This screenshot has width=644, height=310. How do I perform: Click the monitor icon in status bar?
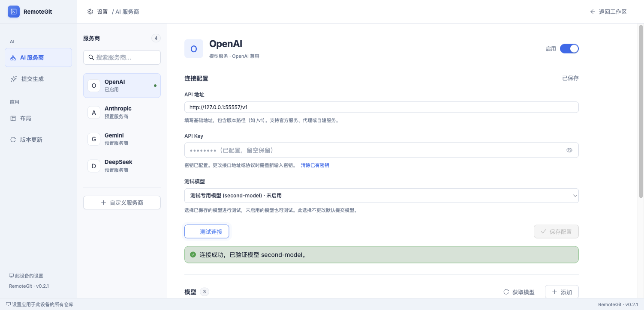8,304
